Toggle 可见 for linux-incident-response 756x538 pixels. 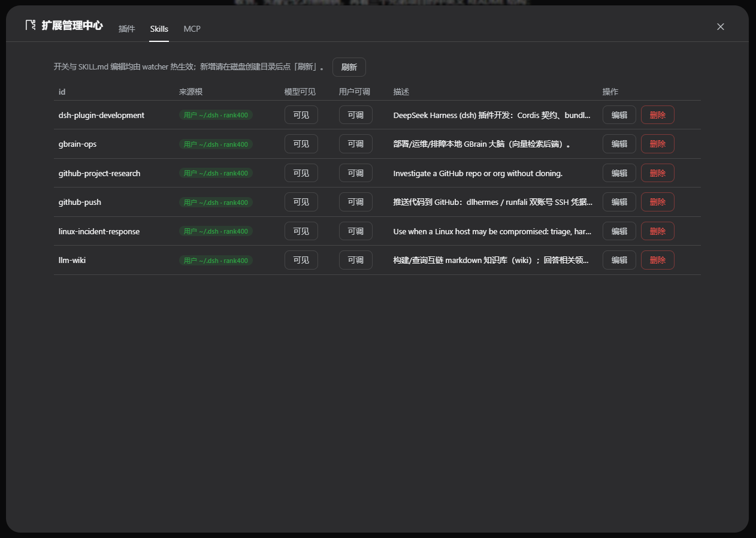[x=301, y=231]
